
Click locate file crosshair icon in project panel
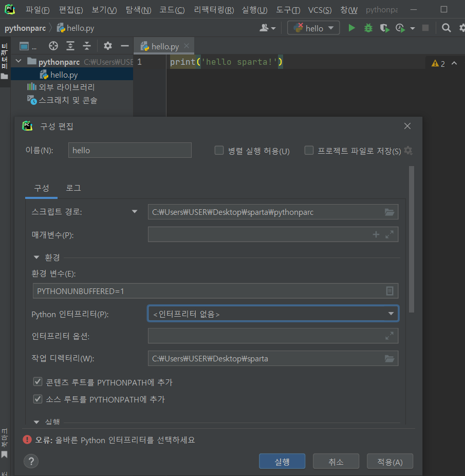(x=53, y=46)
